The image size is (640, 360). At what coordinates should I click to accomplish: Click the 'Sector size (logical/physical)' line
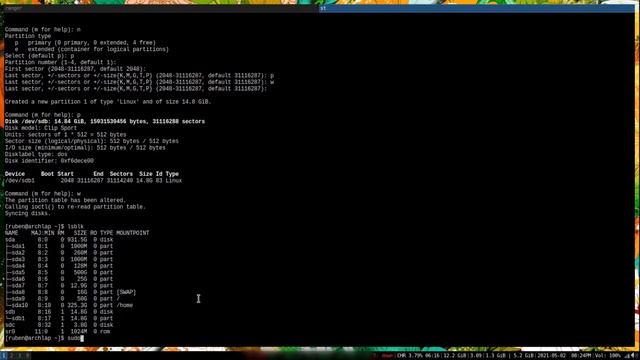[92, 141]
